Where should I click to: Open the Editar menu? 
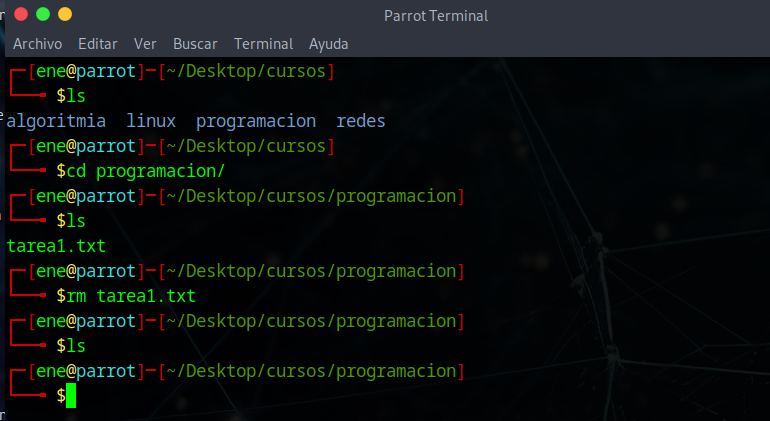pos(97,44)
